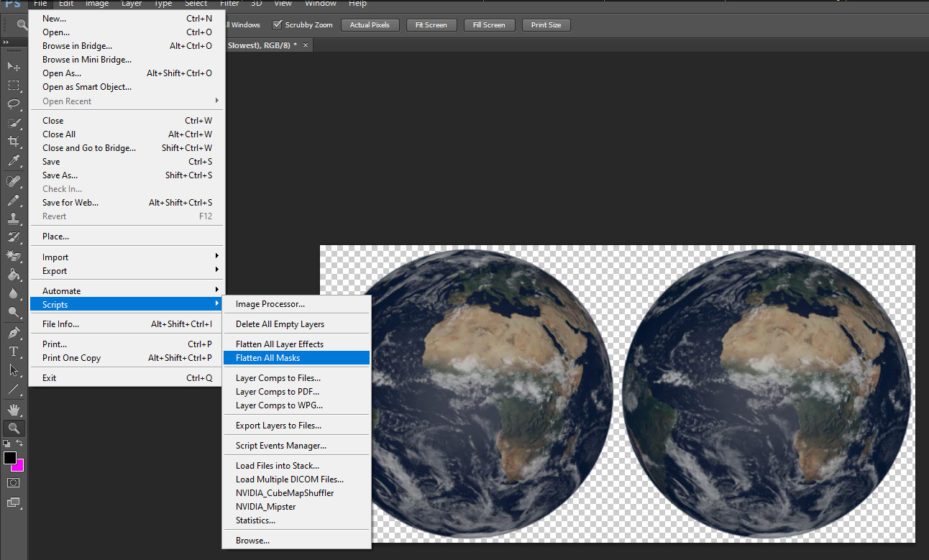
Task: Expand the collapsed tools panel arrows
Action: click(x=6, y=42)
